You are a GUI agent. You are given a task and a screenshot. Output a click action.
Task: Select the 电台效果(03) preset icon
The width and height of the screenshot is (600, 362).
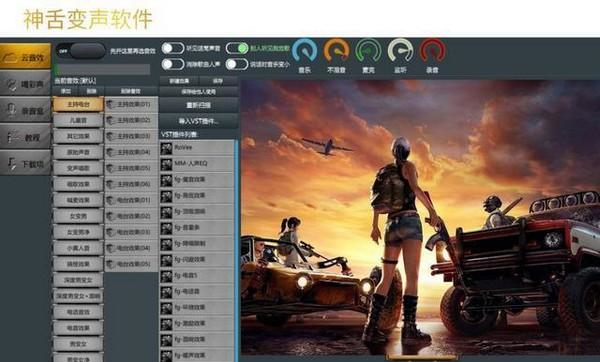111,232
